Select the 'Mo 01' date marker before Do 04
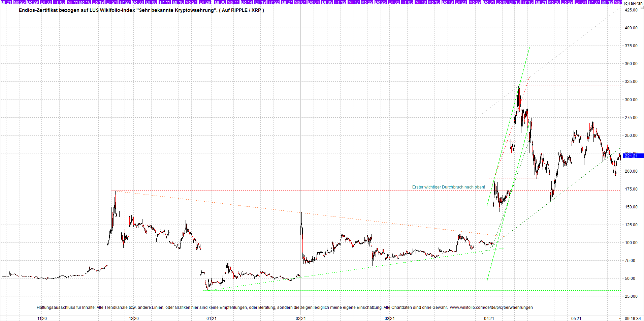Image resolution: width=644 pixels, height=321 pixels. [300, 2]
